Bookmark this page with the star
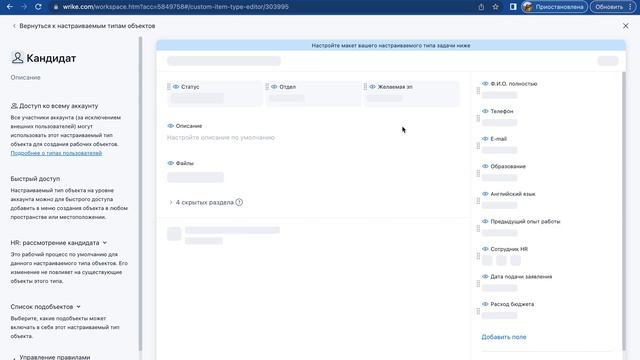This screenshot has width=640, height=360. point(495,7)
